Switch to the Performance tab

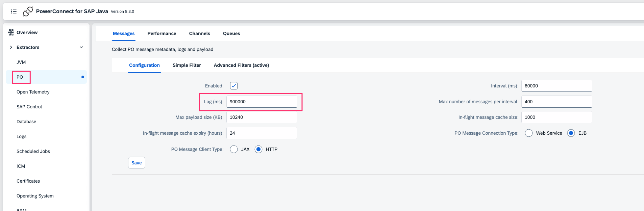click(162, 33)
